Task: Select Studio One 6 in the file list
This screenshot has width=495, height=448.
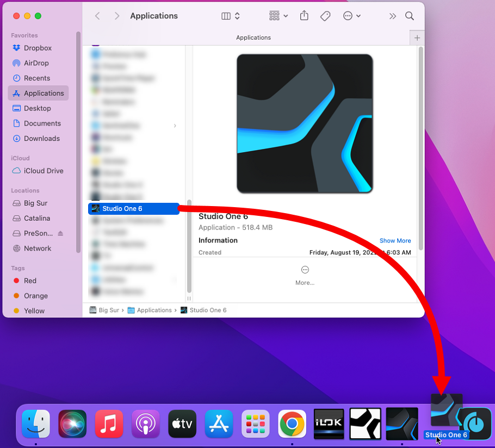Action: [134, 209]
